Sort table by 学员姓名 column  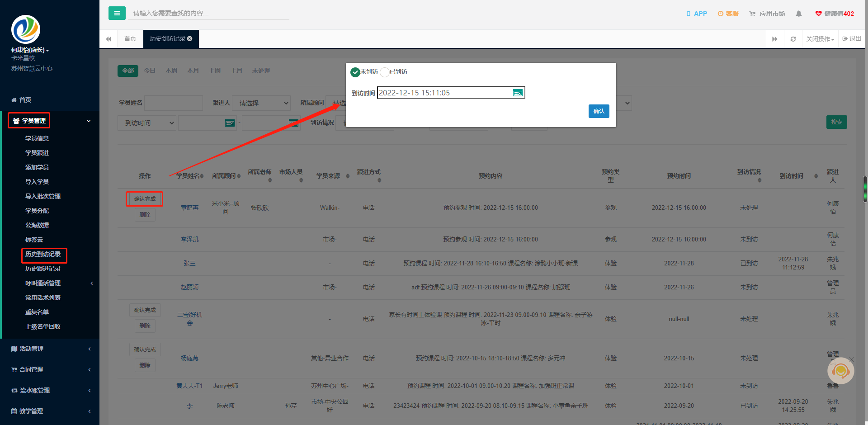pos(190,176)
